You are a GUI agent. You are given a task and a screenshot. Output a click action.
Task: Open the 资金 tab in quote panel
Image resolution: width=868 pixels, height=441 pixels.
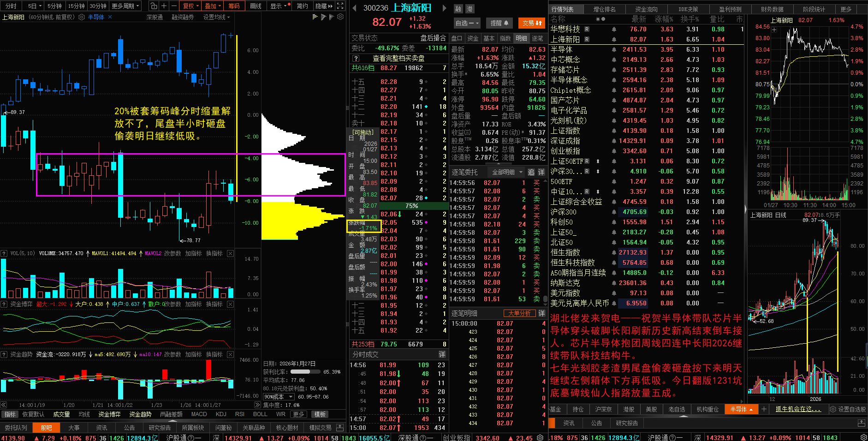473,38
